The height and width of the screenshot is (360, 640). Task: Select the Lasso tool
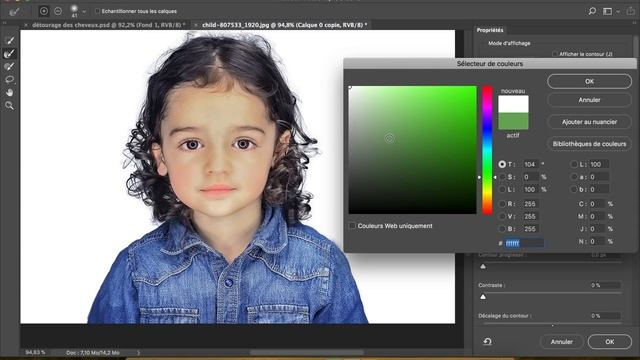coord(9,79)
